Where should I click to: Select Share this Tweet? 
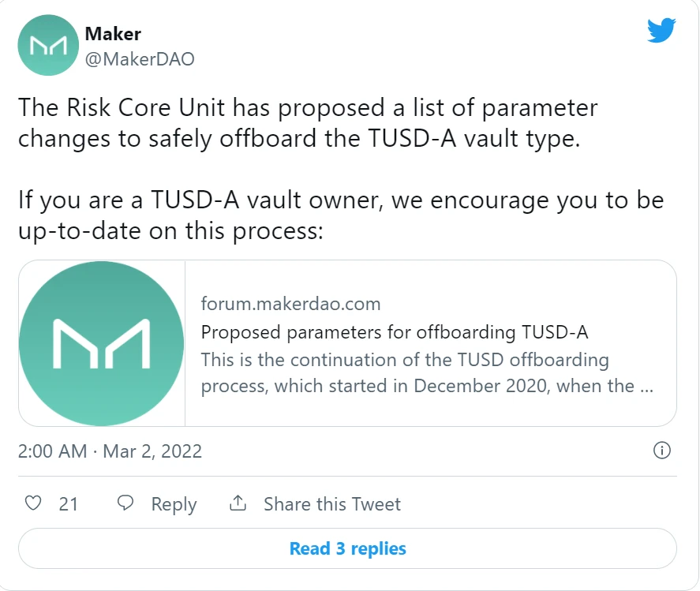pyautogui.click(x=332, y=504)
